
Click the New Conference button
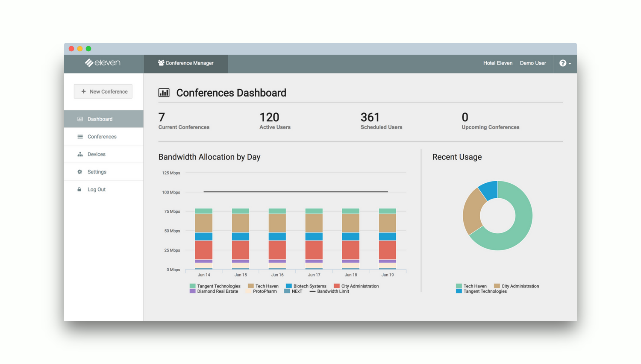(103, 91)
